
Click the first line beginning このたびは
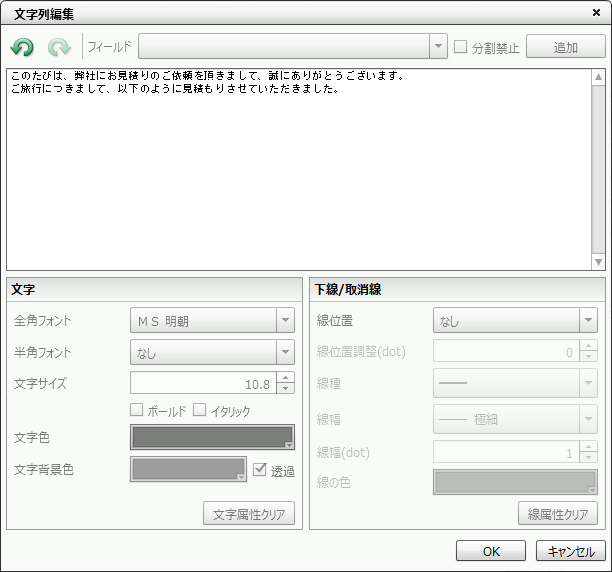pos(208,76)
